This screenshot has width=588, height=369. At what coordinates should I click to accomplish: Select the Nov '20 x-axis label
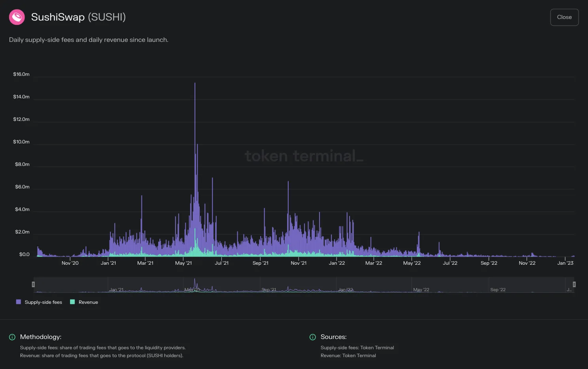tap(70, 263)
